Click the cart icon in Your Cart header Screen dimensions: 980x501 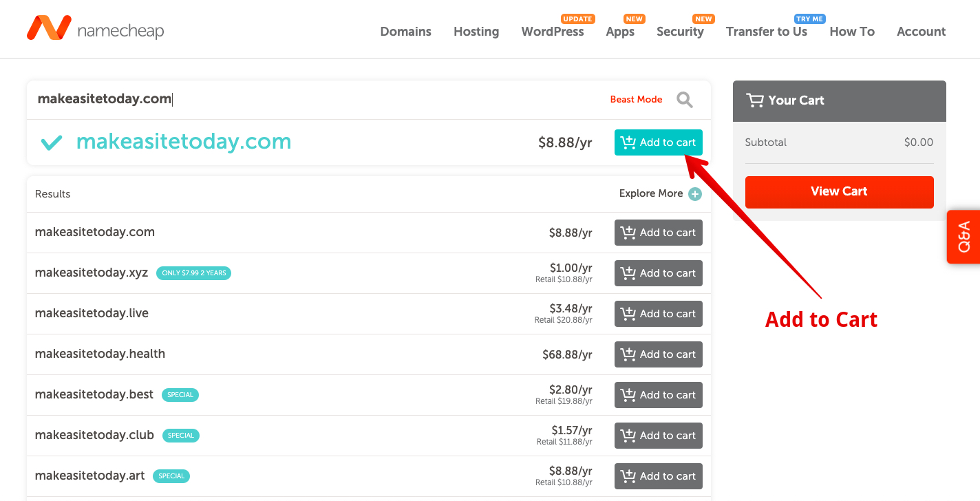click(x=755, y=100)
